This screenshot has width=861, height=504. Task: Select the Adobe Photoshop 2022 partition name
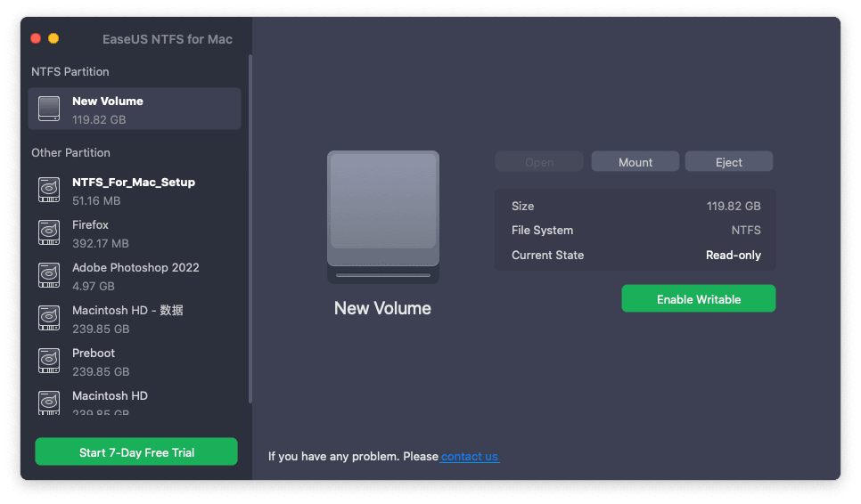pyautogui.click(x=135, y=268)
